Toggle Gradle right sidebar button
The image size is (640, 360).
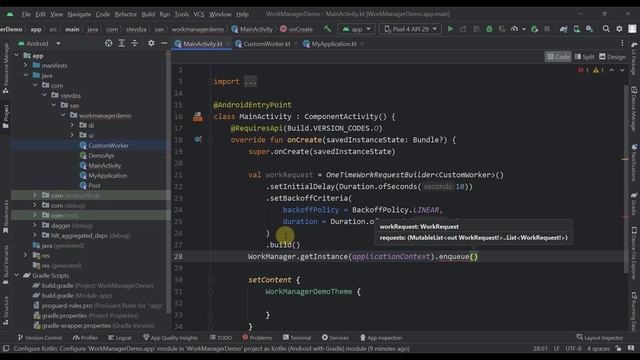(634, 204)
